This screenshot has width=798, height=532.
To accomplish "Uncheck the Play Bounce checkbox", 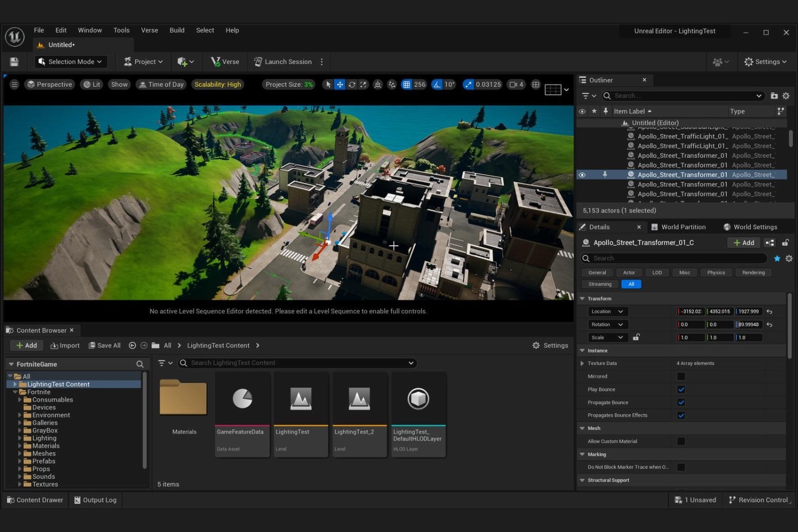I will 681,389.
